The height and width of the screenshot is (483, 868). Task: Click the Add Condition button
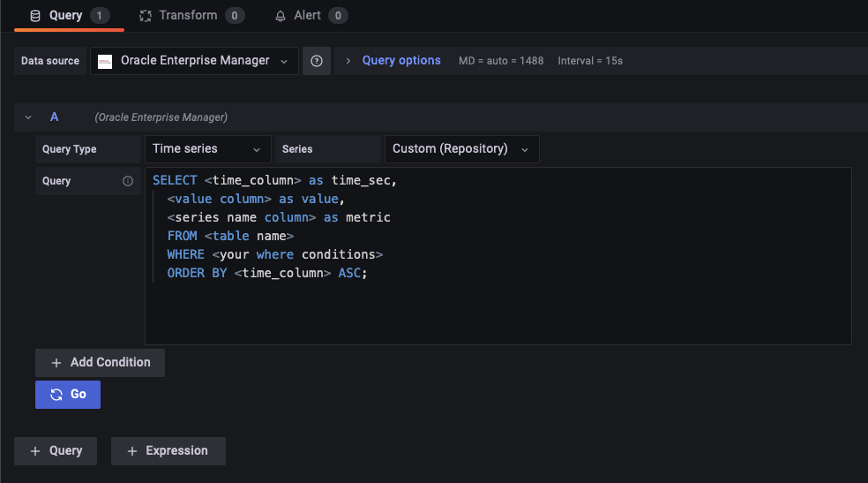(x=101, y=363)
